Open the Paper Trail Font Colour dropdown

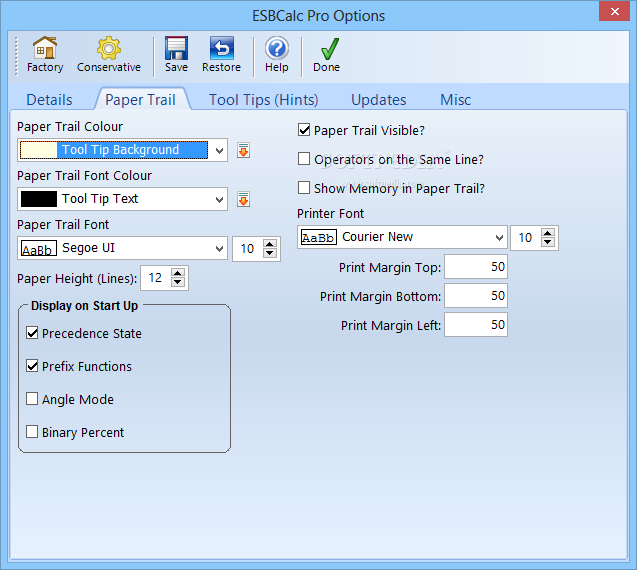click(x=219, y=199)
